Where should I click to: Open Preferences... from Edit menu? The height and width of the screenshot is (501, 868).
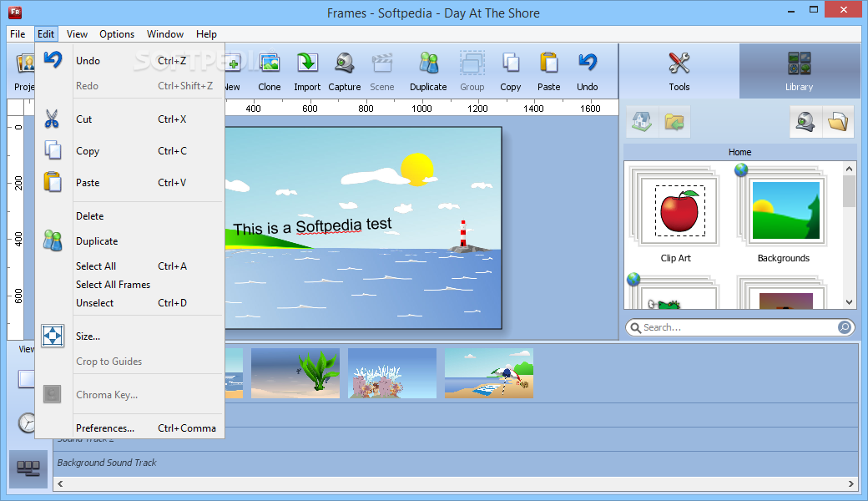130,428
